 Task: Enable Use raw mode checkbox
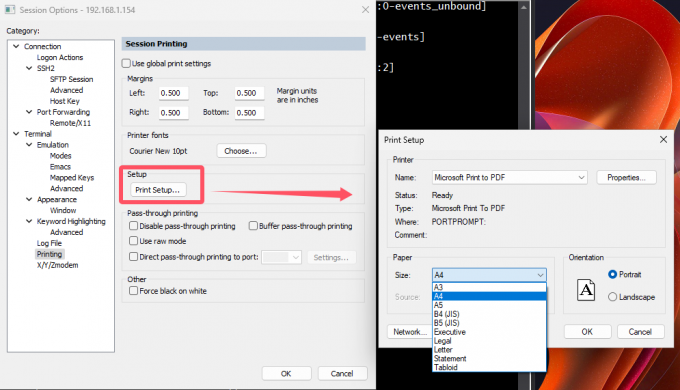134,241
